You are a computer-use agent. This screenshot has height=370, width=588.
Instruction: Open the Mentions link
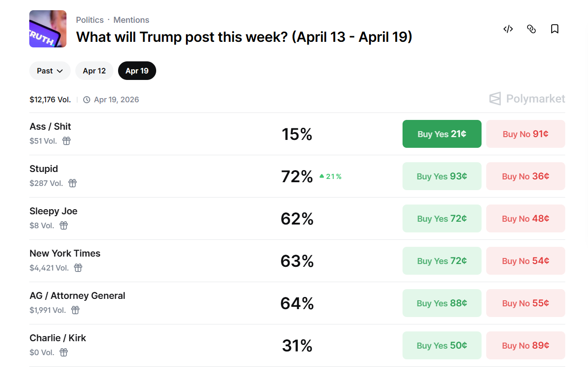click(131, 20)
